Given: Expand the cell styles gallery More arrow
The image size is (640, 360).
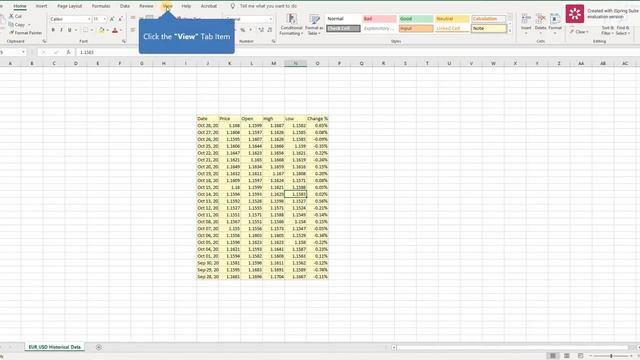Looking at the screenshot, I should click(x=510, y=31).
